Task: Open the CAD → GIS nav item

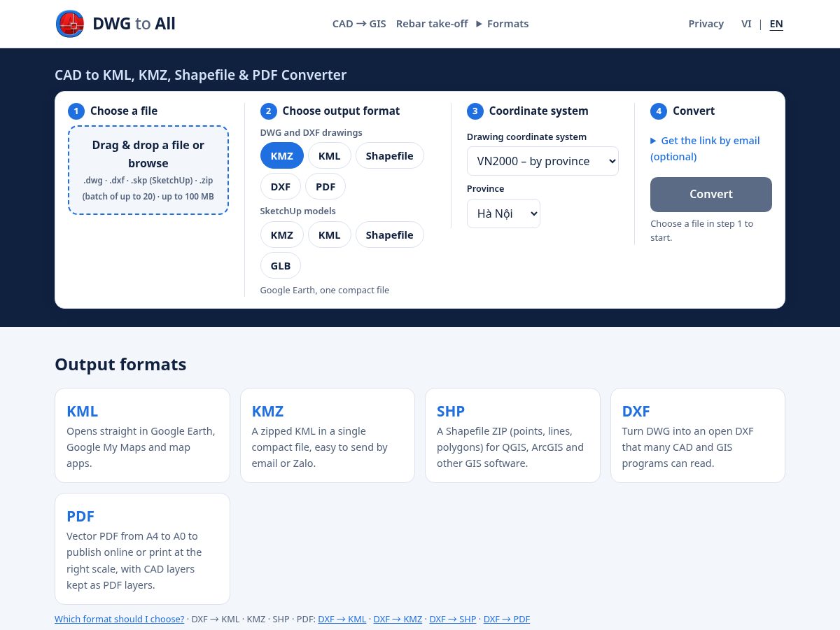Action: (359, 24)
